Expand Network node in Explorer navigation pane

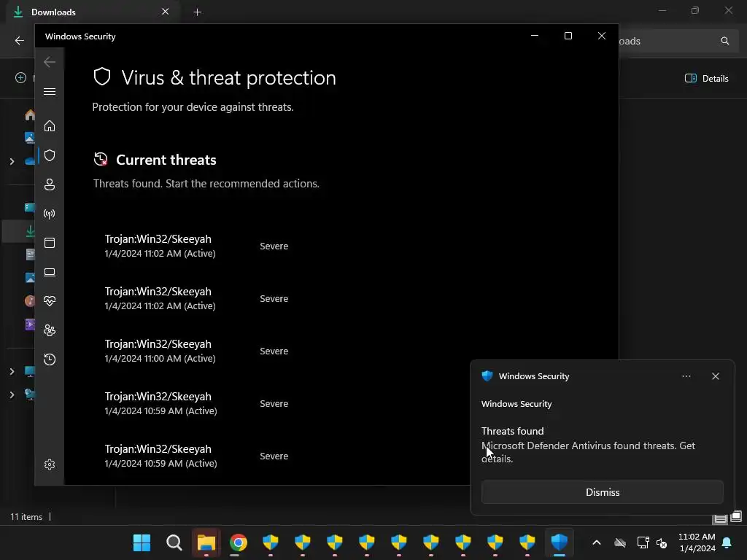pyautogui.click(x=12, y=394)
